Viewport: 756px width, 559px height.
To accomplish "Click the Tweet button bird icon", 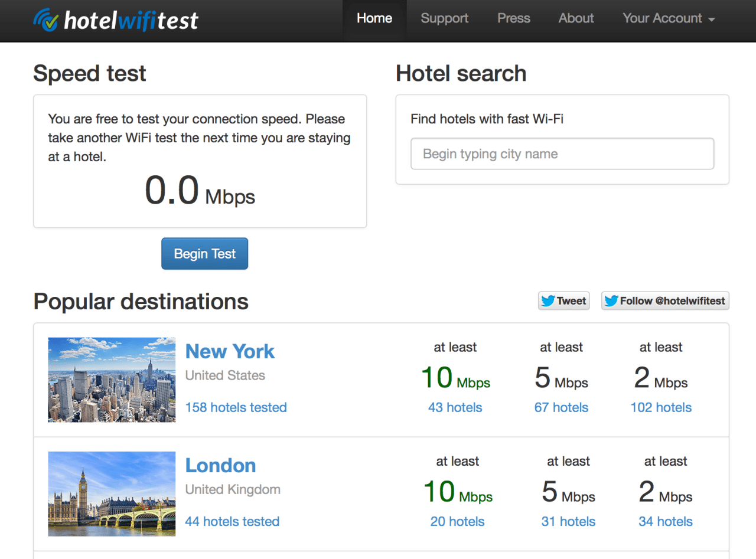I will click(548, 301).
